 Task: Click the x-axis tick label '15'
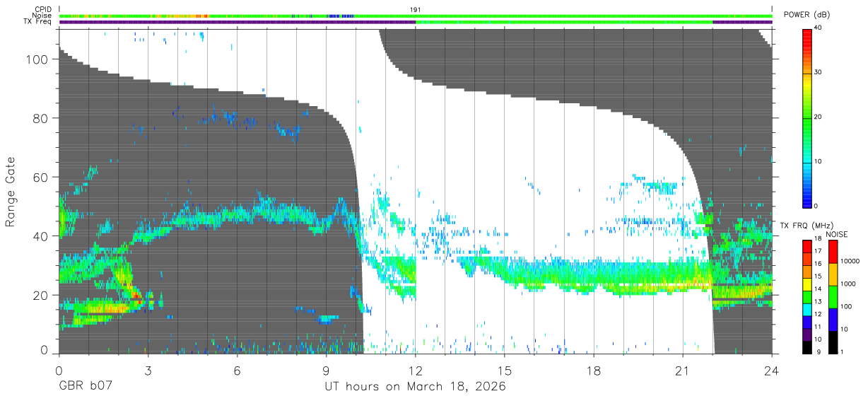505,371
